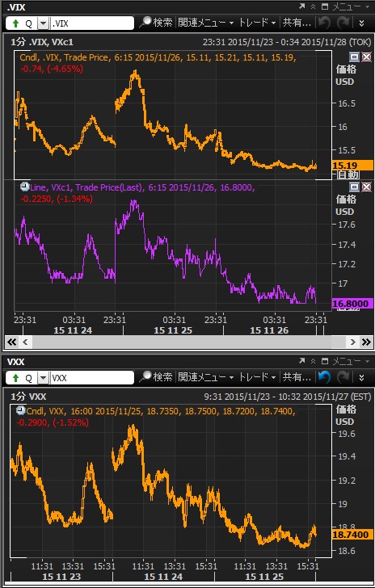Click the horizontal time scrollbar track under the .VIX chart
The width and height of the screenshot is (375, 588).
tap(189, 342)
